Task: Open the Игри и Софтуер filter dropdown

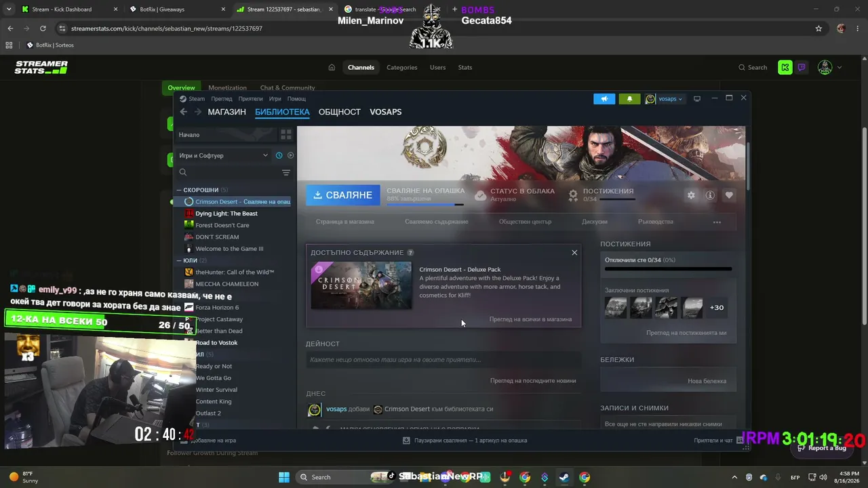Action: tap(224, 155)
